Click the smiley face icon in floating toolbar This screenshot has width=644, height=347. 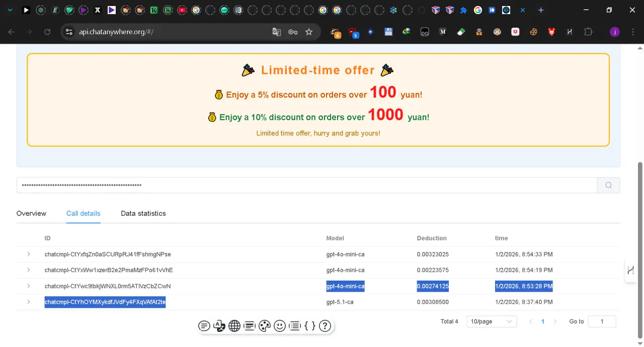click(x=280, y=326)
